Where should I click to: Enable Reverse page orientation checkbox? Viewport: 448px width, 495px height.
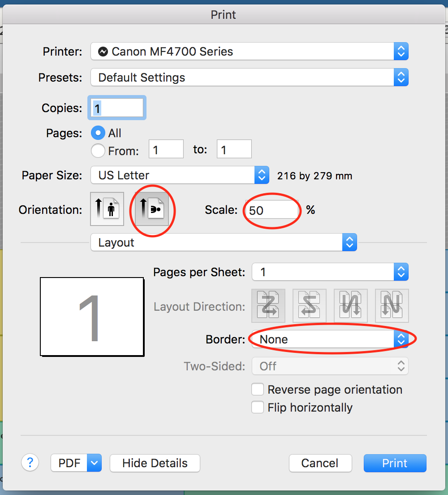[x=258, y=389]
